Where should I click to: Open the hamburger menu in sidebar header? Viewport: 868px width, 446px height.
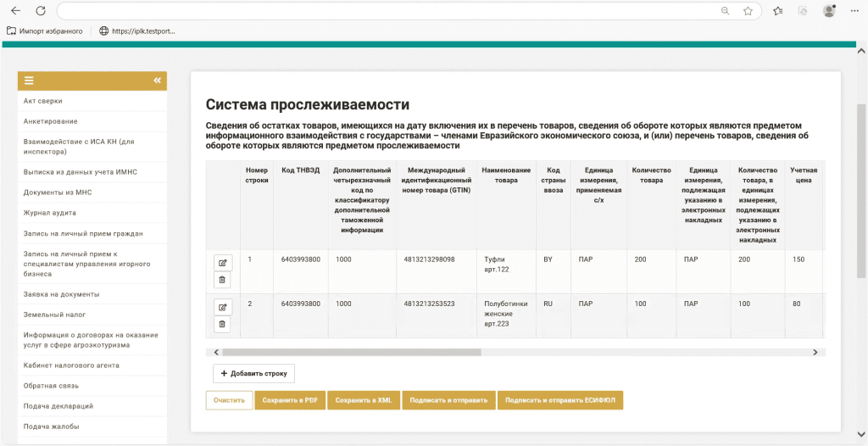coord(30,81)
